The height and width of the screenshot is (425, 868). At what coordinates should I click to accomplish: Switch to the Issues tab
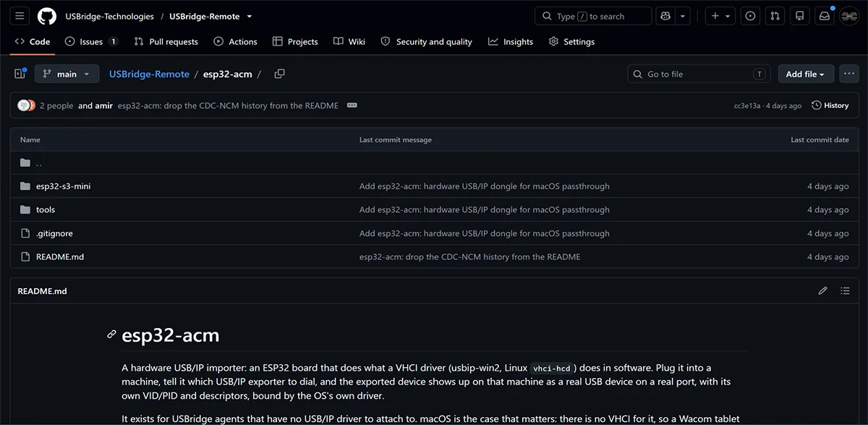click(x=91, y=42)
